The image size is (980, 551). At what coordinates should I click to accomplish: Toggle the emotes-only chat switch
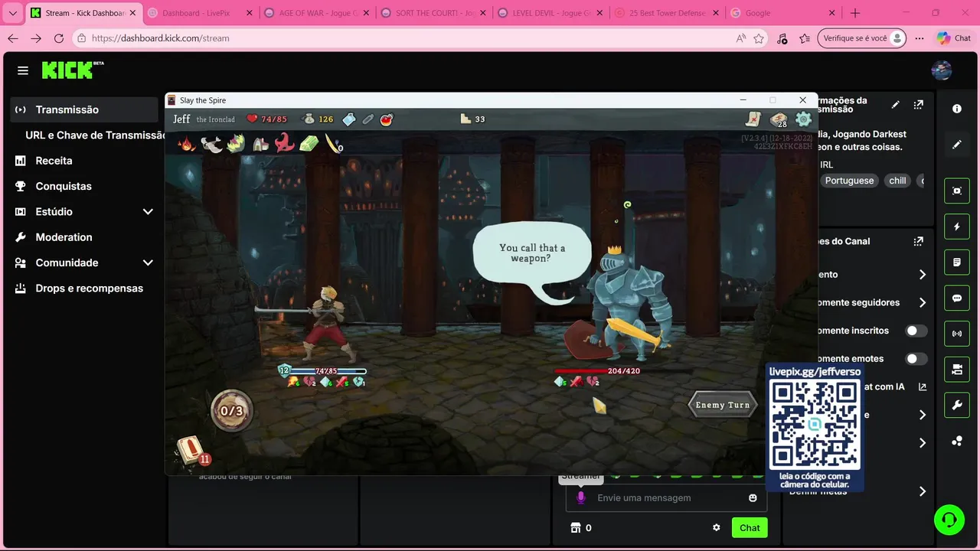(x=916, y=358)
